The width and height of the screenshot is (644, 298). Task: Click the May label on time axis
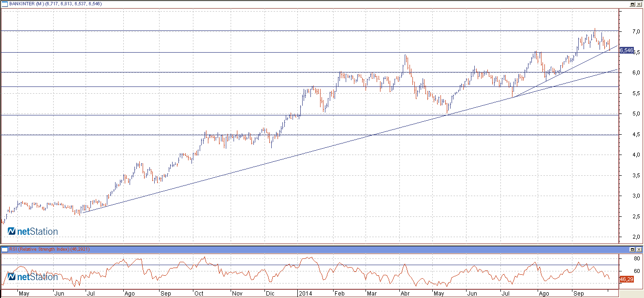(24, 293)
